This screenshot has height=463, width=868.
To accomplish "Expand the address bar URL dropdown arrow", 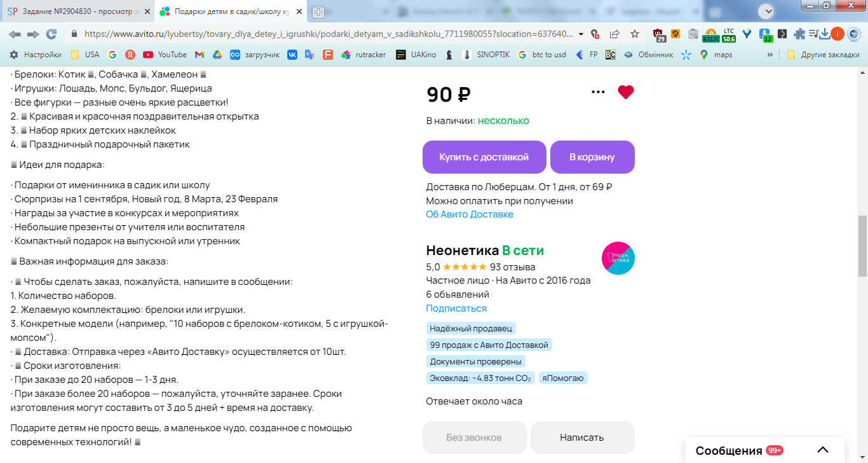I will pyautogui.click(x=581, y=34).
